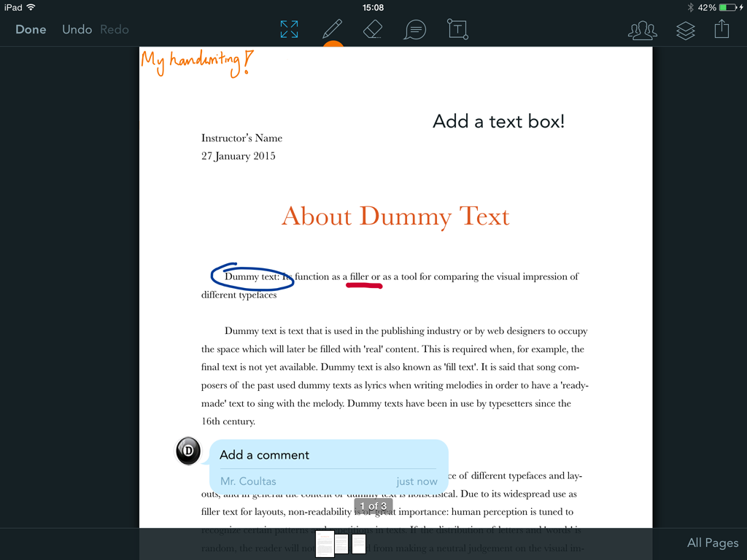The image size is (747, 560).
Task: Jump to the second page thumbnail
Action: pos(341,544)
